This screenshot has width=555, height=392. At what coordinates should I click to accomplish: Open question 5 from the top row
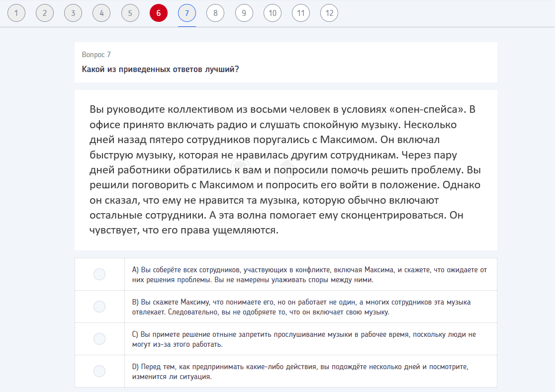coord(130,13)
